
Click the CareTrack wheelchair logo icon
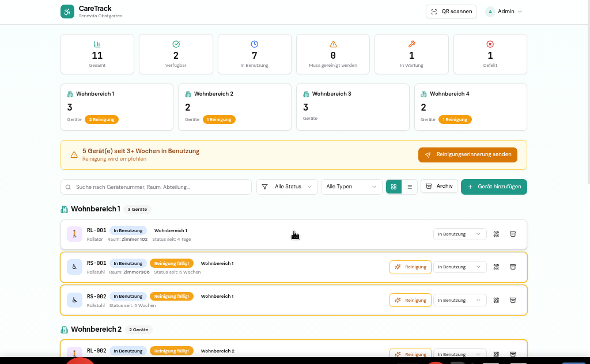[67, 12]
